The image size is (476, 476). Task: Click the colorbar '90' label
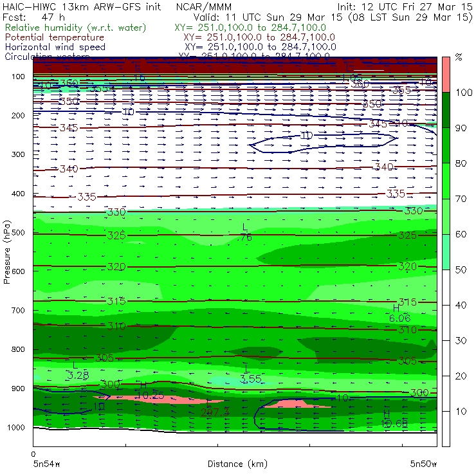[x=461, y=128]
